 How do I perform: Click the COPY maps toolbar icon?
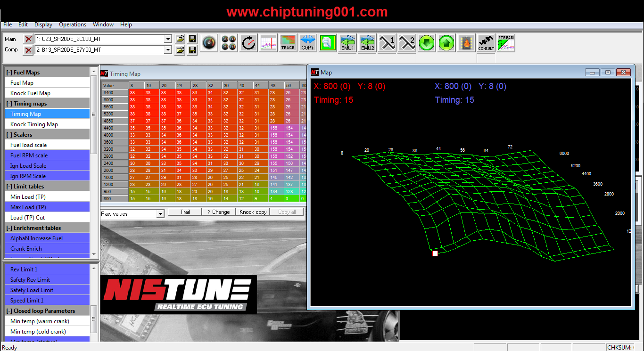point(307,43)
